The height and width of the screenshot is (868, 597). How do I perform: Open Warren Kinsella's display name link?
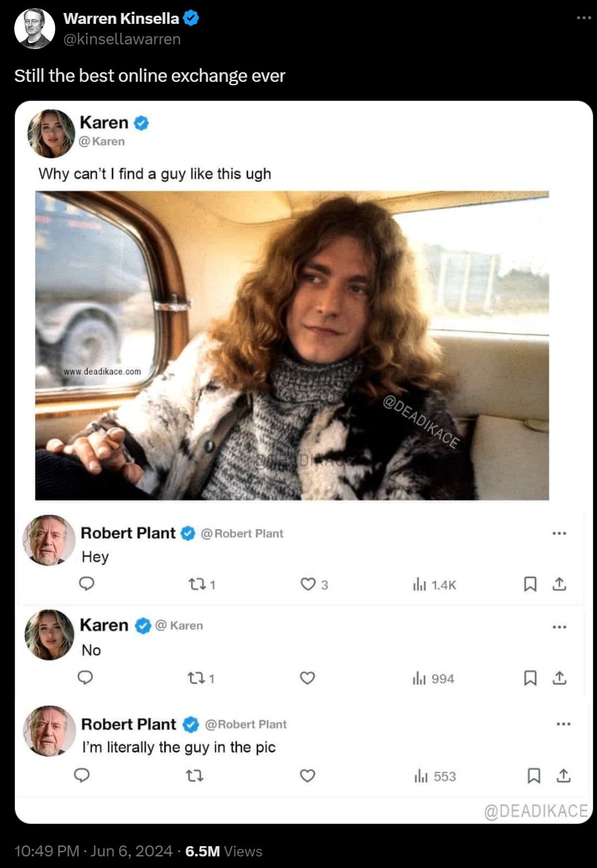(x=121, y=19)
